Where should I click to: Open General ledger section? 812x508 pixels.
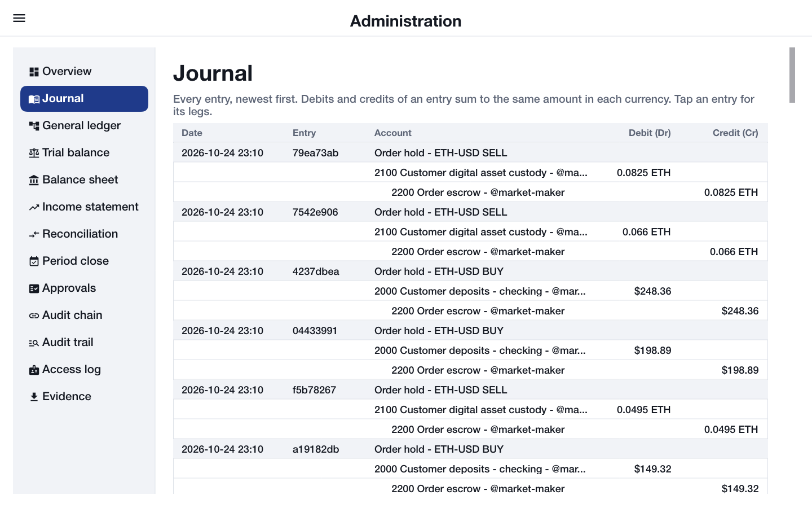coord(84,126)
